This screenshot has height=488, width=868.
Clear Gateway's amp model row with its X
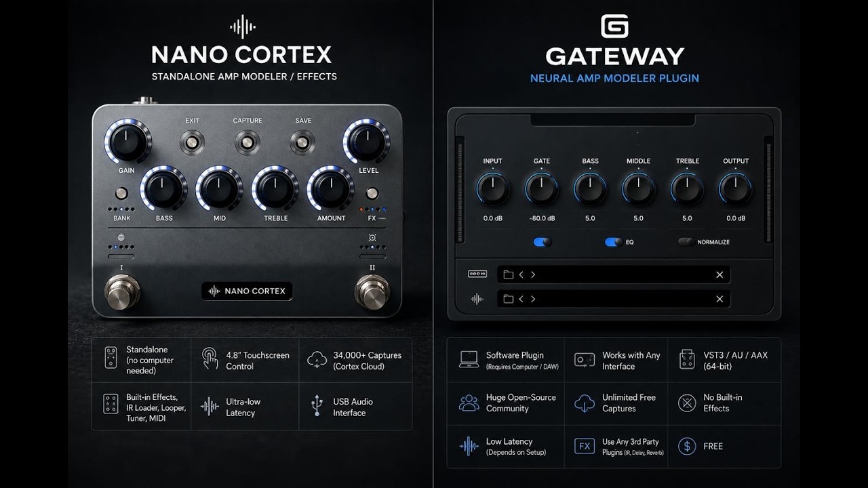pos(719,274)
